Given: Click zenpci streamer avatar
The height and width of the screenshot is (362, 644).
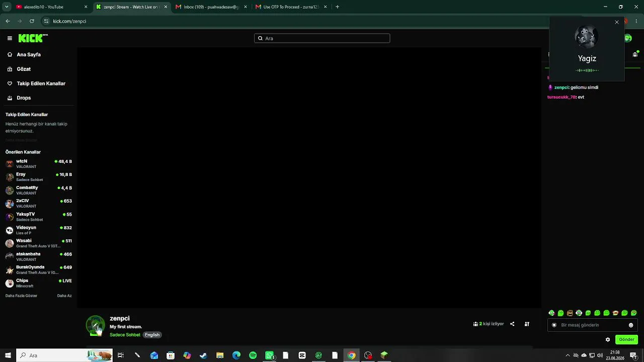Looking at the screenshot, I should pos(95,325).
